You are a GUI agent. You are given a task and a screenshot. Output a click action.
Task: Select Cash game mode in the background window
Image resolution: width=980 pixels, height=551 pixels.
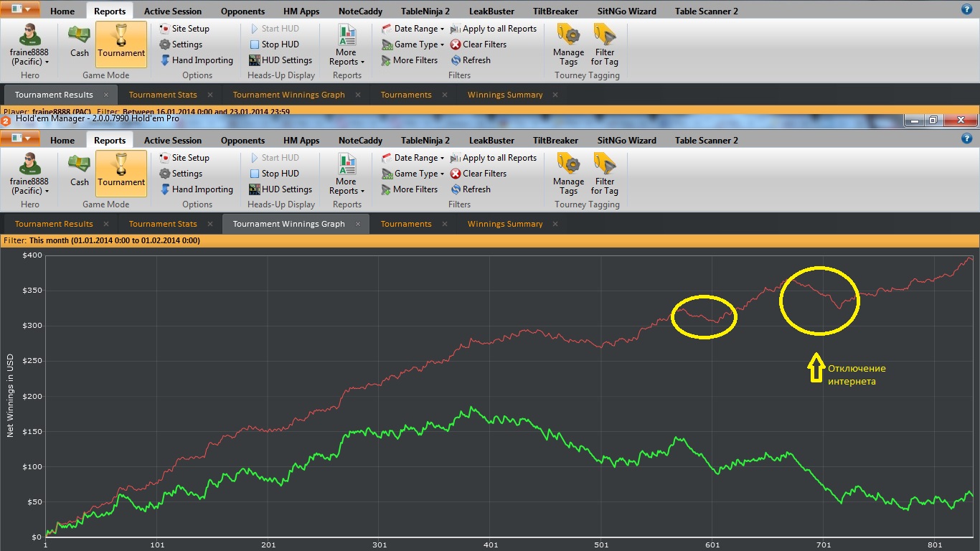coord(79,44)
